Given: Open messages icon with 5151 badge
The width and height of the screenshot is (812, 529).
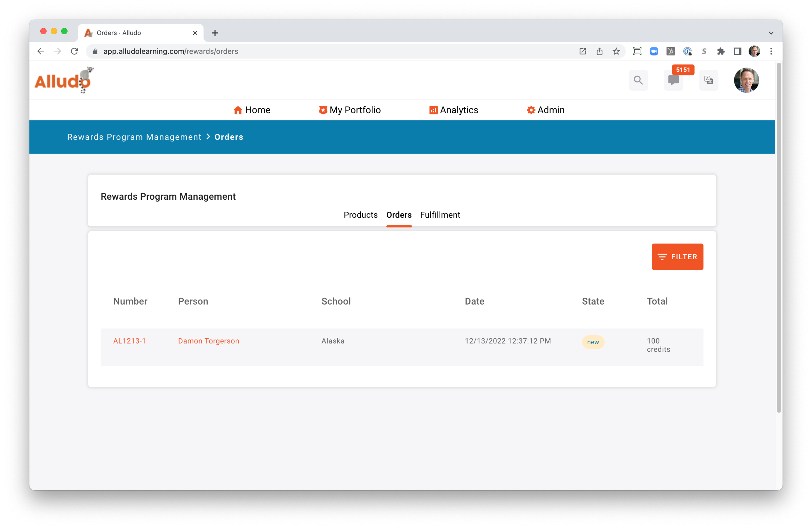Looking at the screenshot, I should pyautogui.click(x=673, y=80).
